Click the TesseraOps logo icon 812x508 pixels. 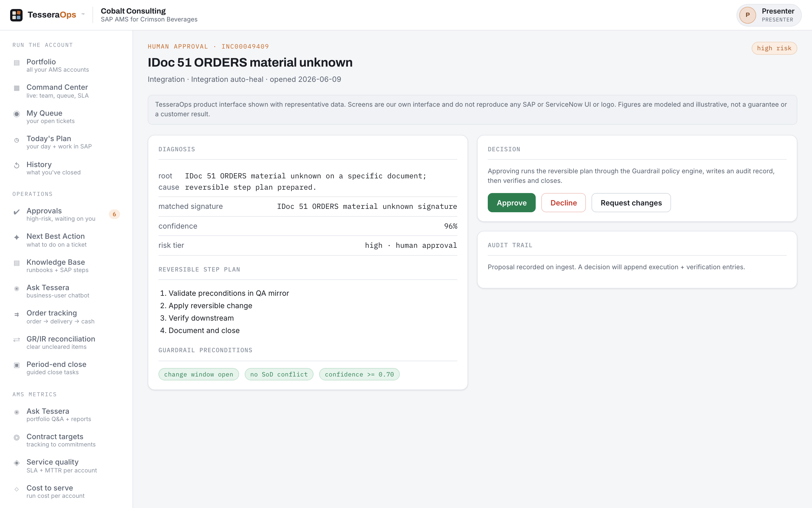coord(16,15)
